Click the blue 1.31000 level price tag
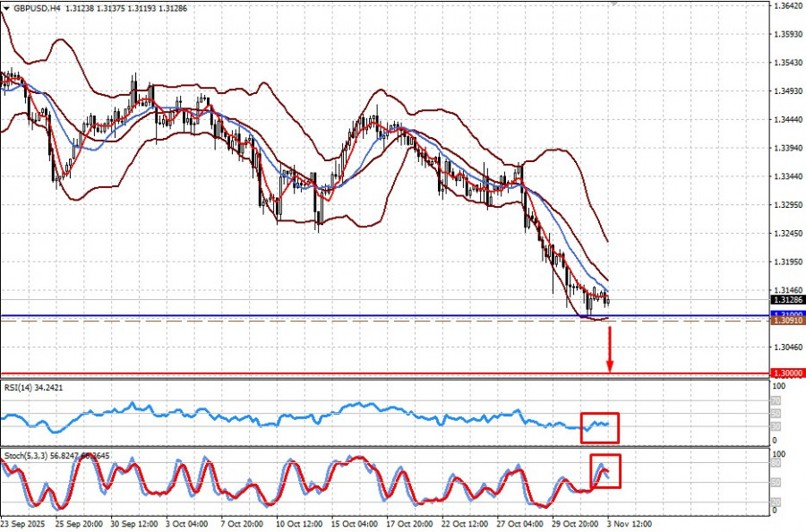 tap(787, 313)
